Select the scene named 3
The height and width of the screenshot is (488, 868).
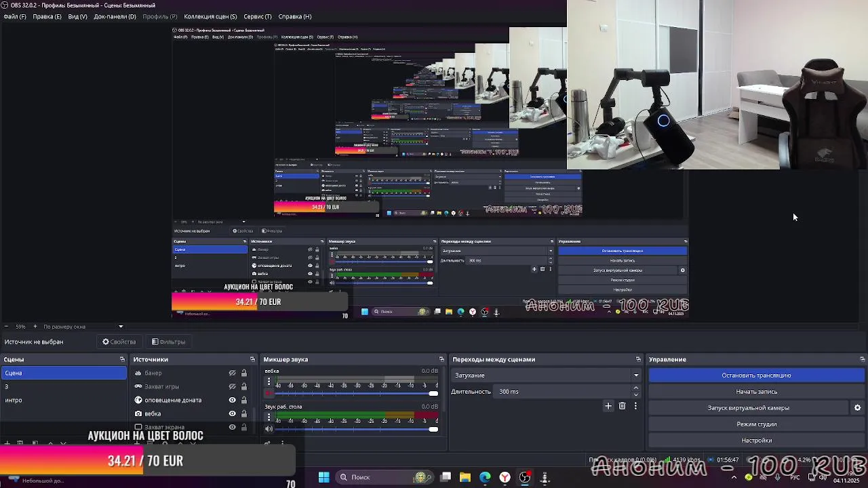pyautogui.click(x=64, y=386)
